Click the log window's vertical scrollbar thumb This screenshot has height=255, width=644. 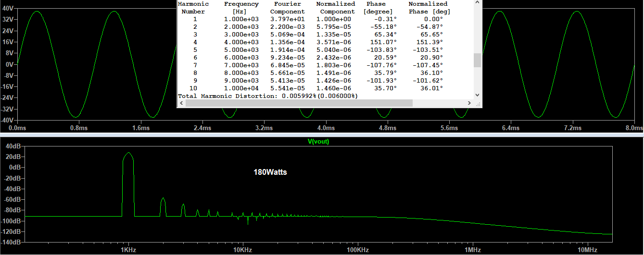click(x=477, y=60)
